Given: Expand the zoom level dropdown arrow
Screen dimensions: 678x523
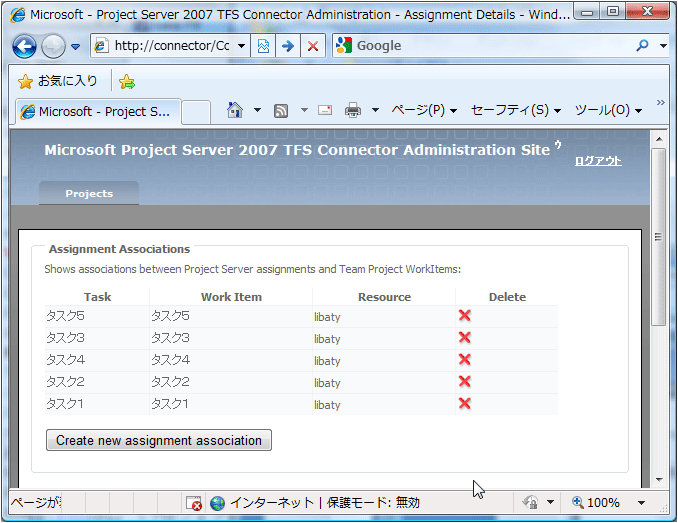Looking at the screenshot, I should pos(642,503).
